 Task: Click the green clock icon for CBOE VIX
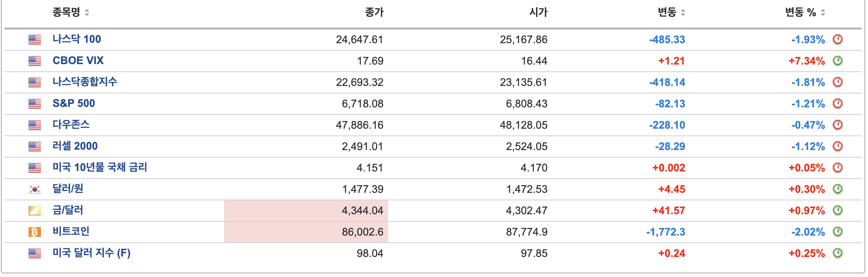tap(838, 61)
